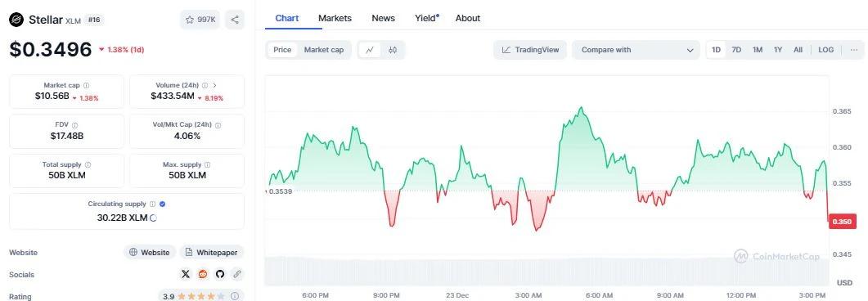The width and height of the screenshot is (868, 301).
Task: Click the share icon next to the watchlist star
Action: coord(235,20)
